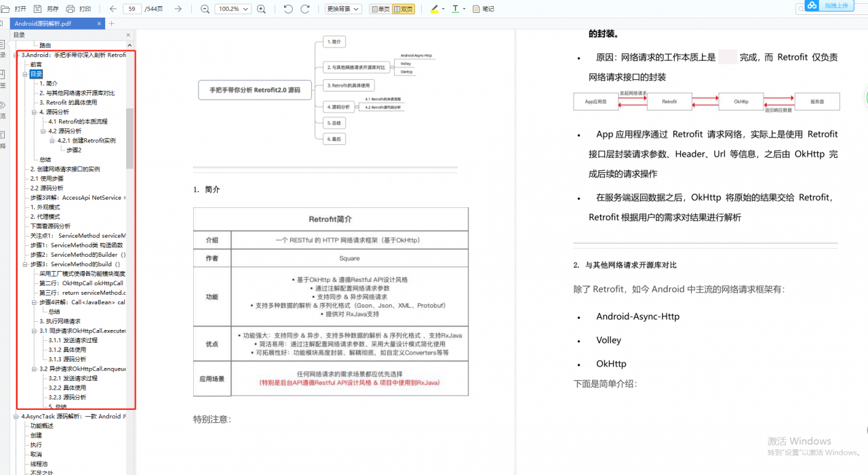Collapse the 4.2 源码分析 node
868x475 pixels.
pos(43,131)
